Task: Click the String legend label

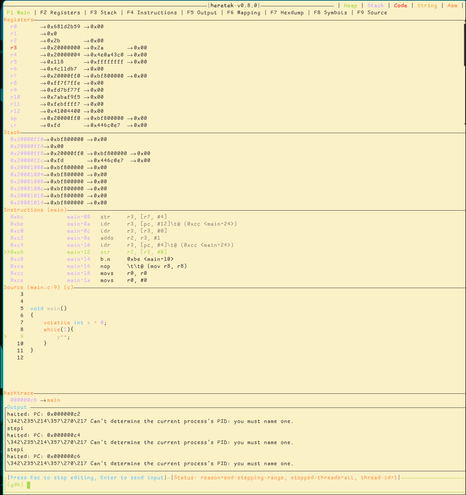Action: 427,5
